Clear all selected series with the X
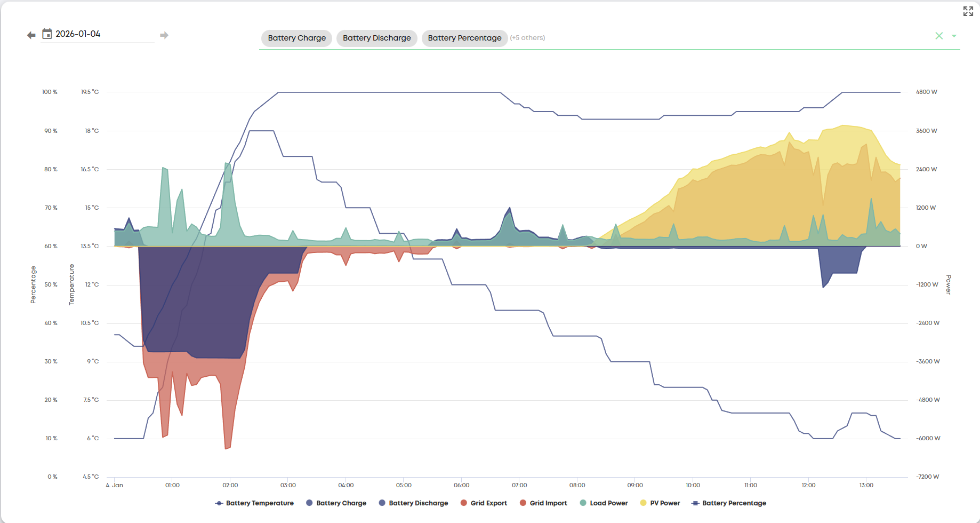Screen dimensions: 980x523 tap(939, 36)
